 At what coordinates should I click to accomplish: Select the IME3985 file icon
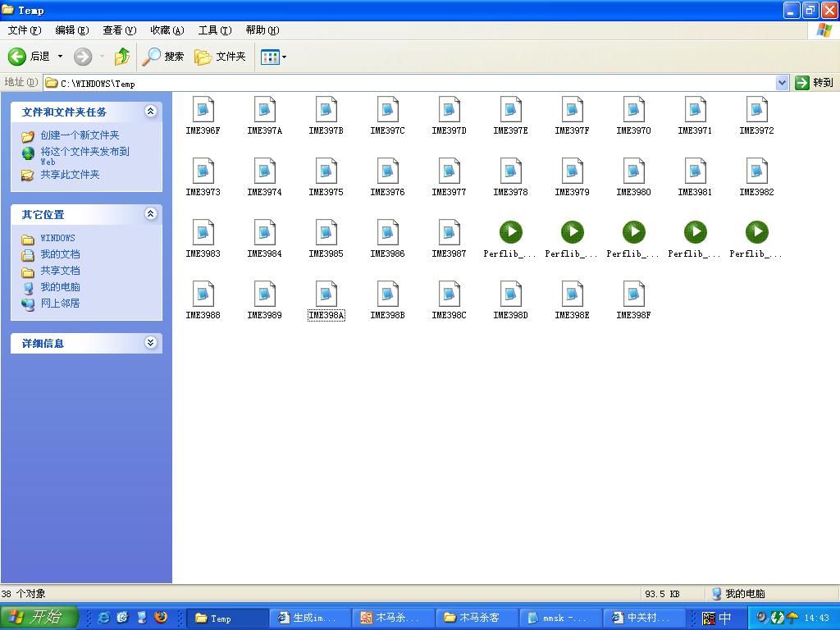[326, 232]
